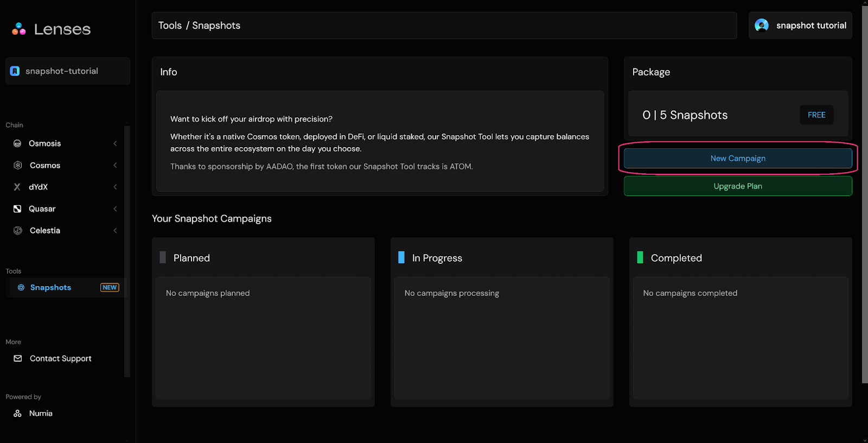Click the NEW badge next to Snapshots
Image resolution: width=868 pixels, height=443 pixels.
110,287
